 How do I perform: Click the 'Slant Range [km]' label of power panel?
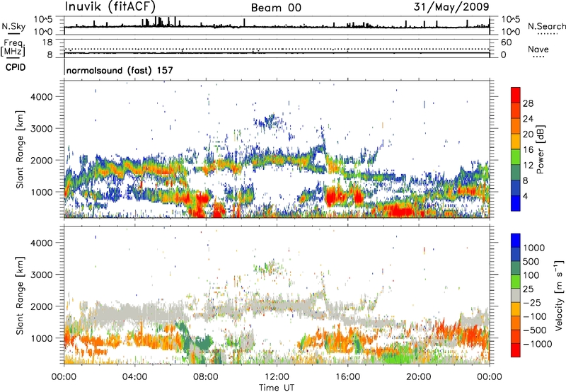pos(20,149)
